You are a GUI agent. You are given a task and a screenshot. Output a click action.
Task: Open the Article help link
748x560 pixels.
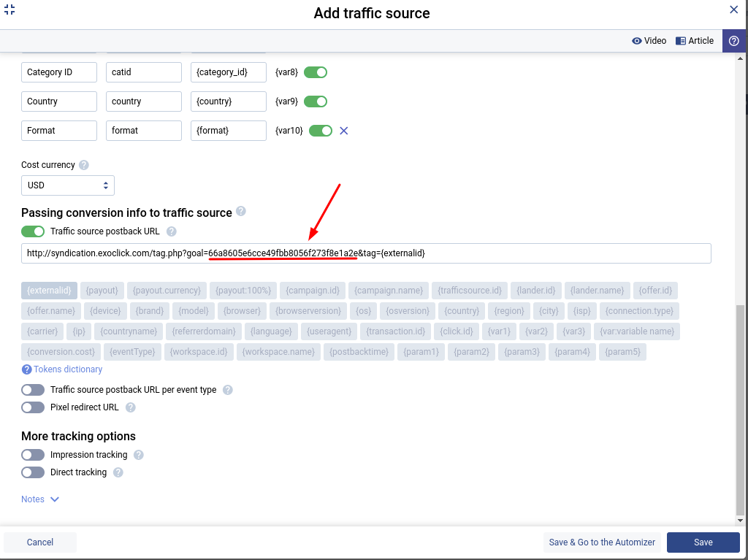click(694, 41)
